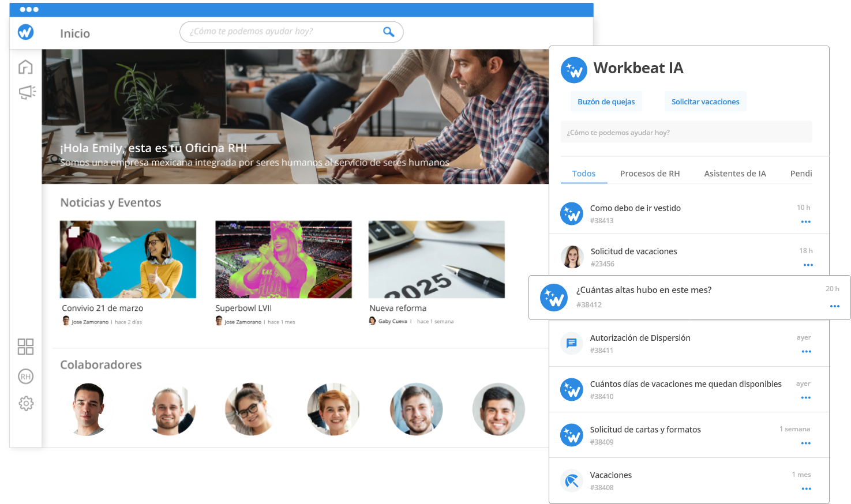
Task: Click the three dots in the window title bar
Action: [x=29, y=9]
